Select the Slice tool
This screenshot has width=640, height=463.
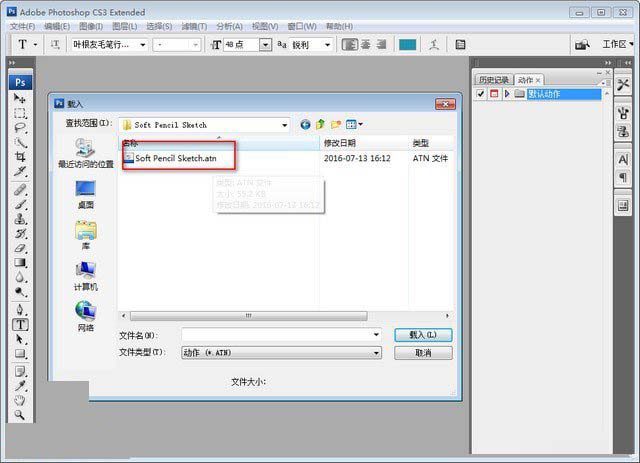[20, 171]
